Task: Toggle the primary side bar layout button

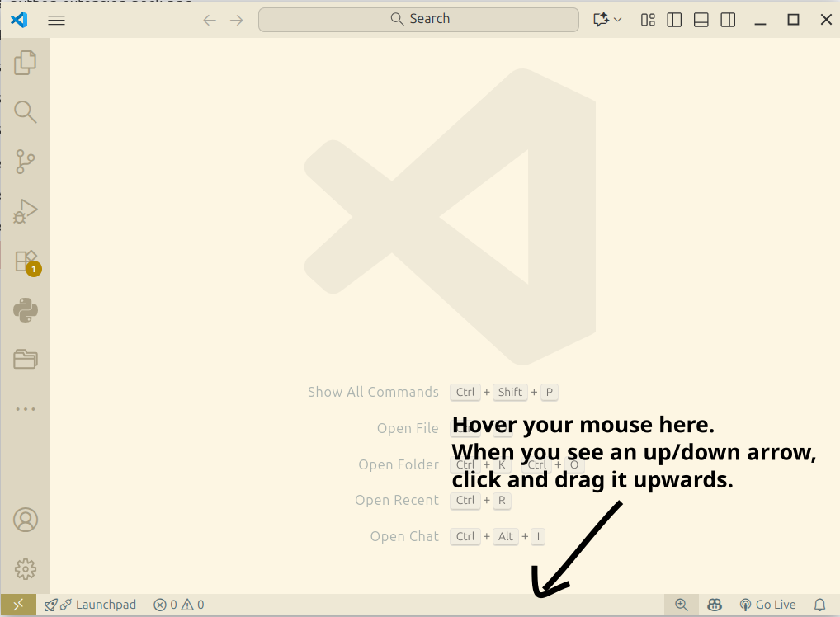Action: click(x=674, y=20)
